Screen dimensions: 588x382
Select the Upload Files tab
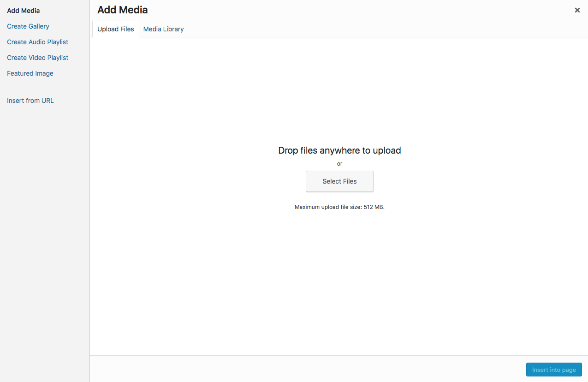click(x=116, y=29)
